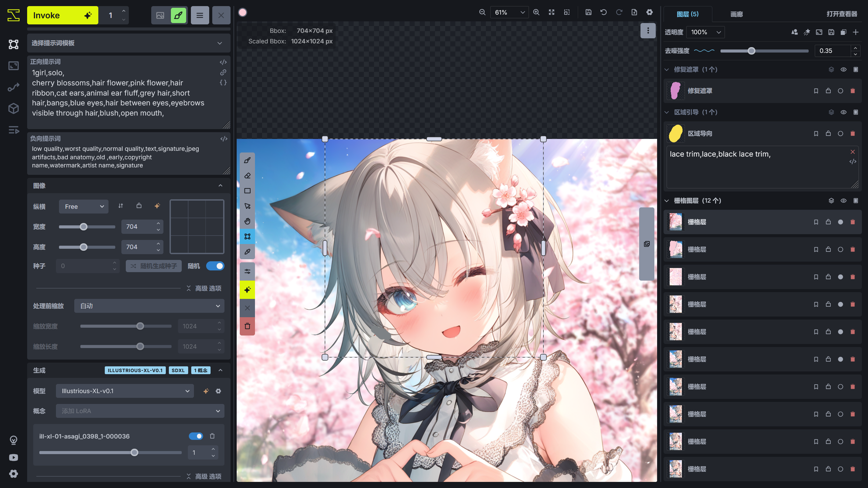The image size is (868, 488).
Task: Open the Illustrious-XL-v0.1 model dropdown
Action: (x=125, y=391)
